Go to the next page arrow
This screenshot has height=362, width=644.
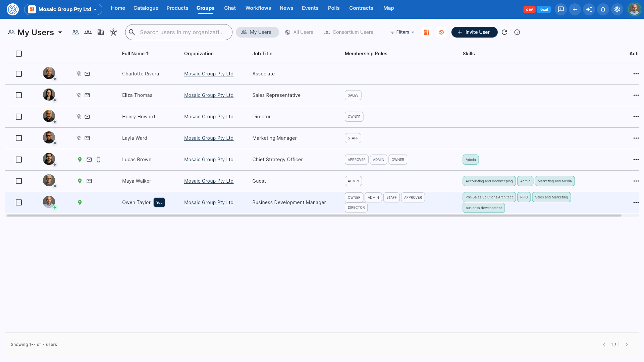(x=627, y=345)
